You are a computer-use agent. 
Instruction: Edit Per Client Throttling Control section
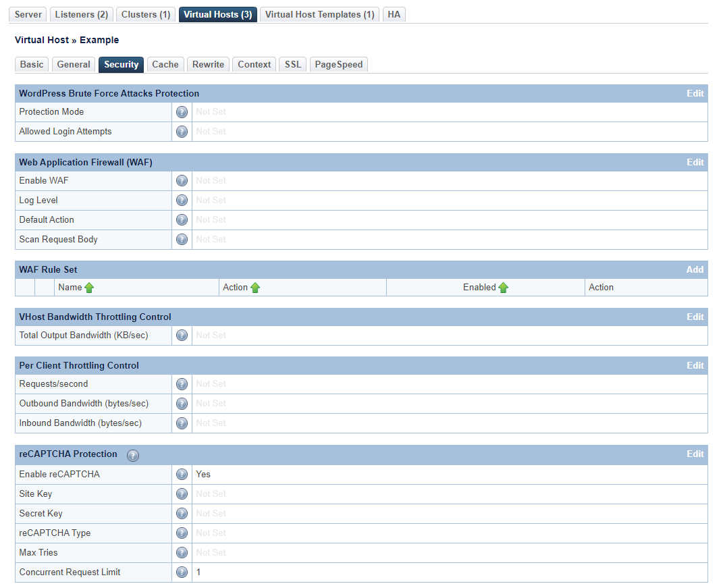(695, 366)
